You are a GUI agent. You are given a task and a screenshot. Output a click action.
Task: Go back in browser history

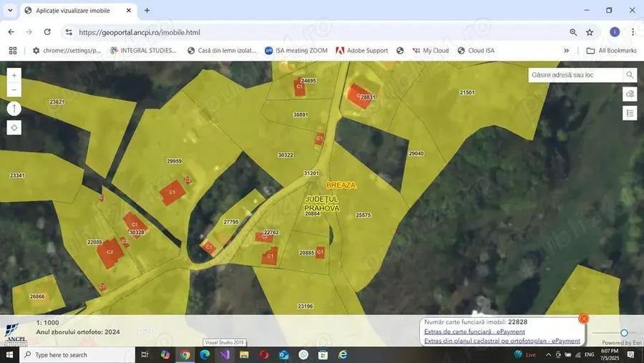(x=11, y=32)
